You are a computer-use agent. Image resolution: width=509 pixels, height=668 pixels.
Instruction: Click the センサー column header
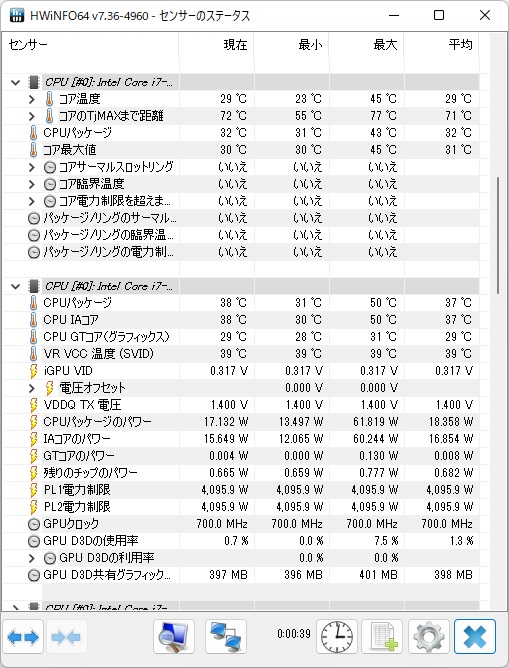coord(90,45)
